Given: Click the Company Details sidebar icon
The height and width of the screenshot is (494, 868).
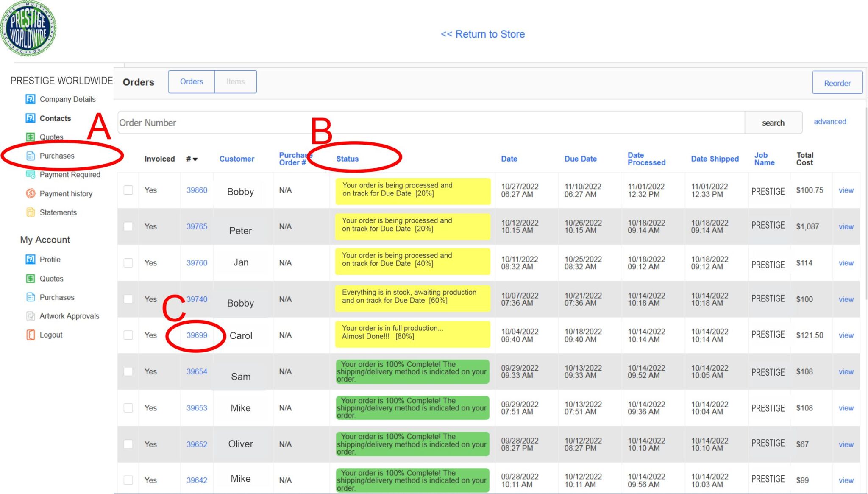Looking at the screenshot, I should click(31, 99).
